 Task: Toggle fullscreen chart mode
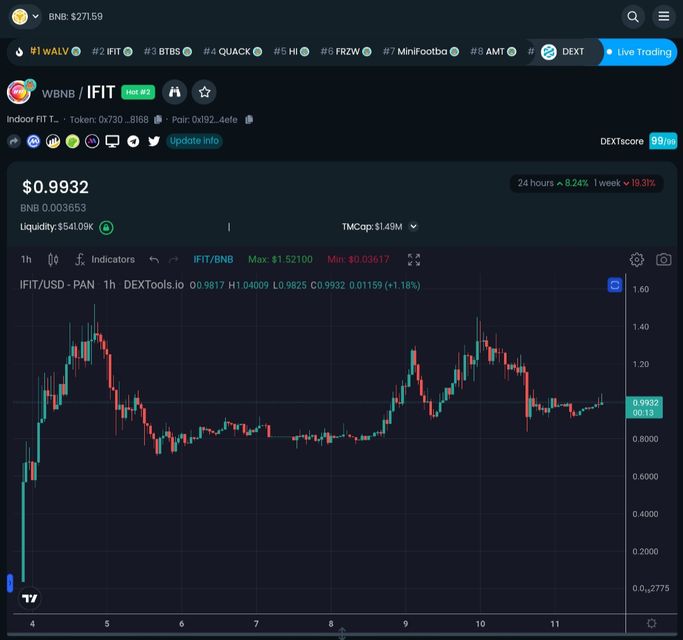tap(414, 260)
